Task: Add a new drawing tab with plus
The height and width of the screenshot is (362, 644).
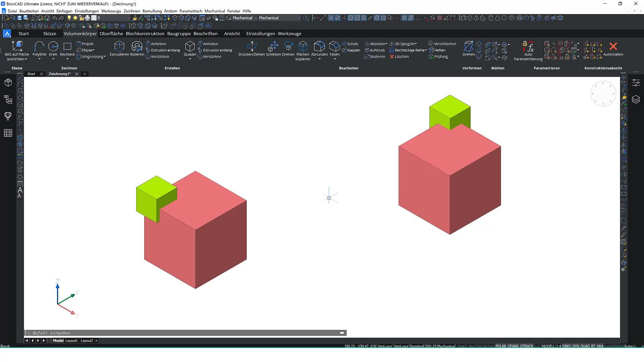Action: pos(85,74)
